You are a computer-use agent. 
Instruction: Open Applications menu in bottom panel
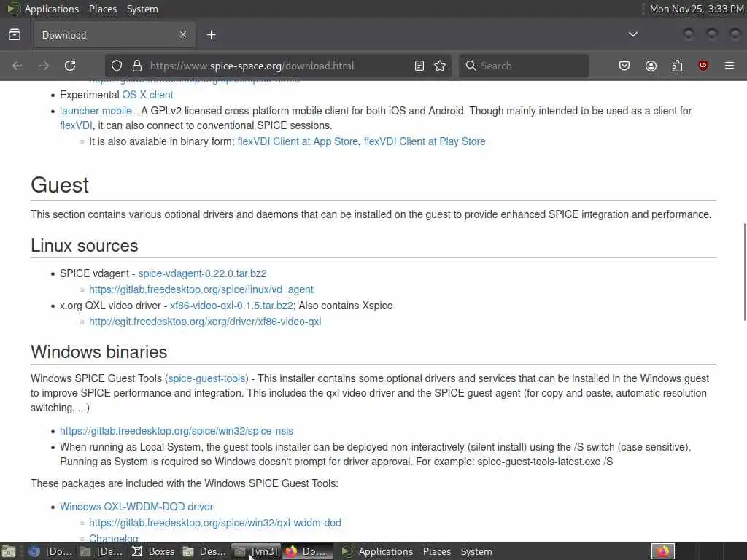pyautogui.click(x=385, y=551)
